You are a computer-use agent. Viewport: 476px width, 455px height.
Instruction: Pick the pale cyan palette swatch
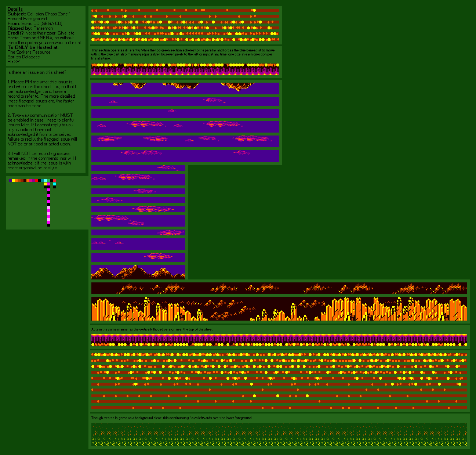(x=46, y=180)
